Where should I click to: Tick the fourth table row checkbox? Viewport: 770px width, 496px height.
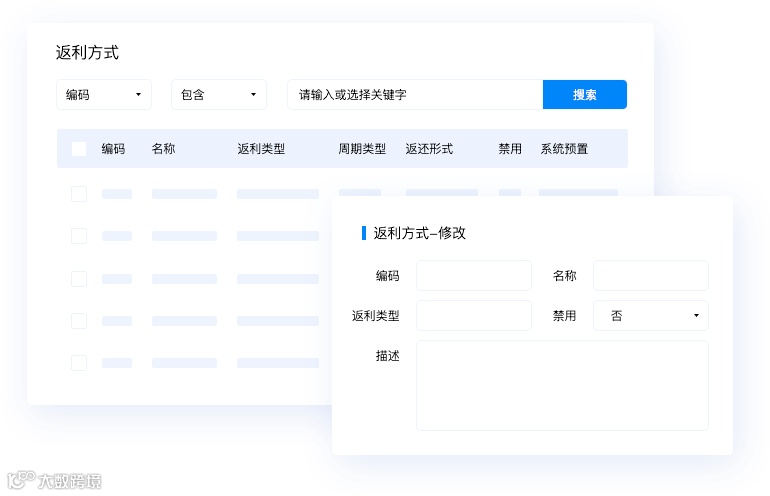(x=79, y=321)
